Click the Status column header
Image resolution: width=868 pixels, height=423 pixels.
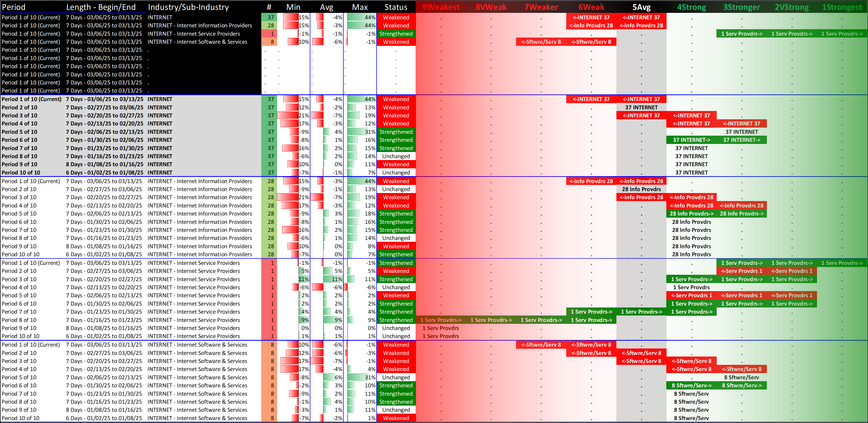[x=396, y=7]
